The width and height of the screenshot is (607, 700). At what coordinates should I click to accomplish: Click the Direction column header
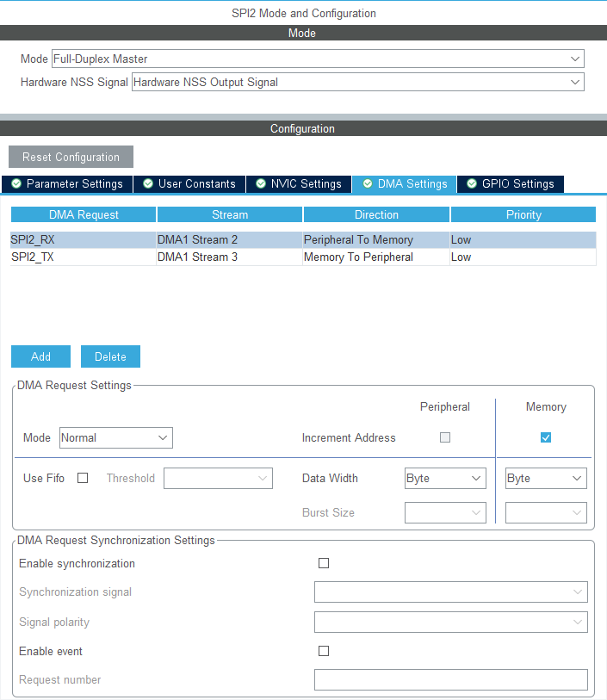tap(377, 214)
